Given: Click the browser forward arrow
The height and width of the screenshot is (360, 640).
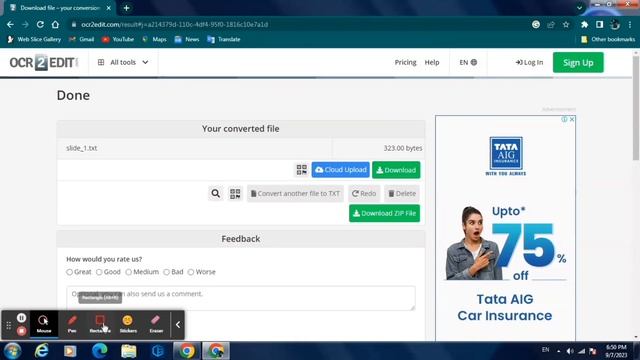Looking at the screenshot, I should coord(25,24).
